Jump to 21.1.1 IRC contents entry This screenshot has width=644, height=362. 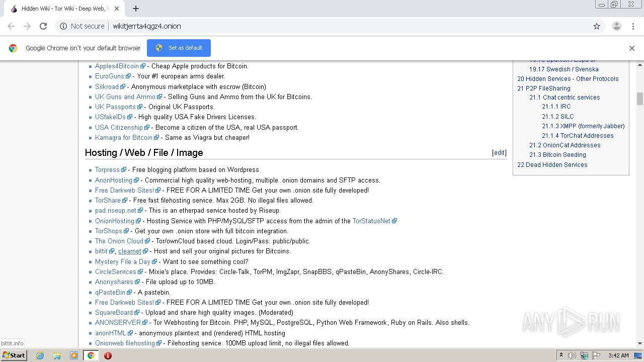click(x=556, y=107)
